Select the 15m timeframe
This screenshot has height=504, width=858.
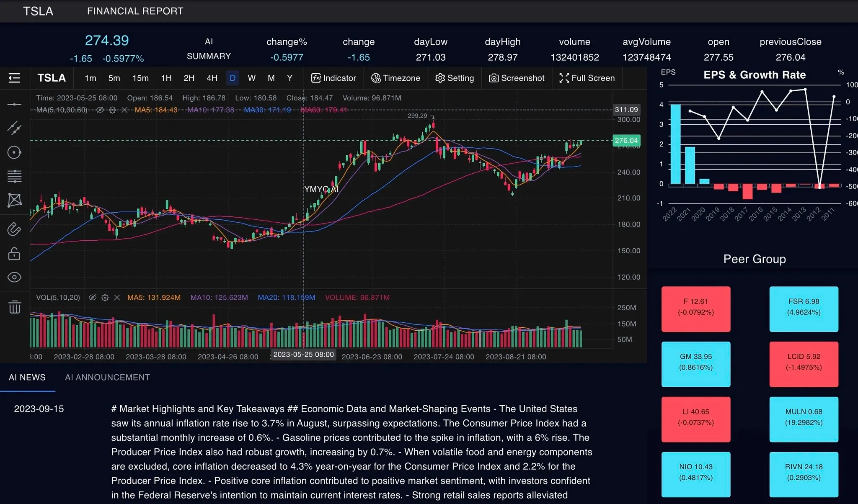click(140, 78)
